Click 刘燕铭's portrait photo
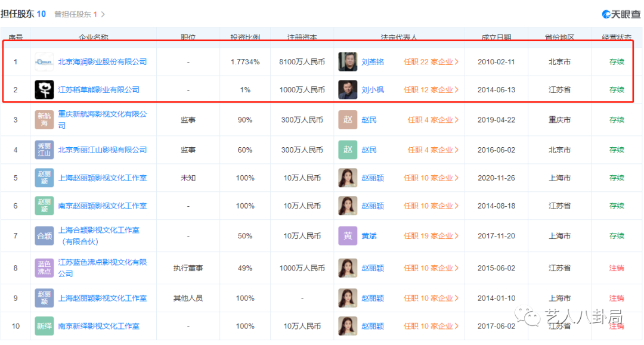 [348, 62]
